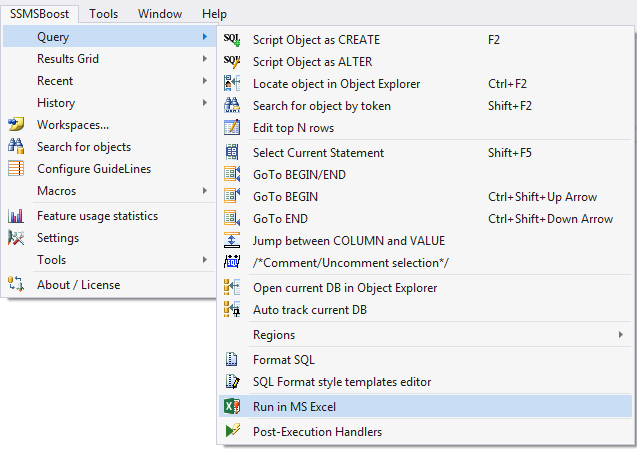Click the Script Object as ALTER icon
The height and width of the screenshot is (449, 637).
click(x=232, y=62)
